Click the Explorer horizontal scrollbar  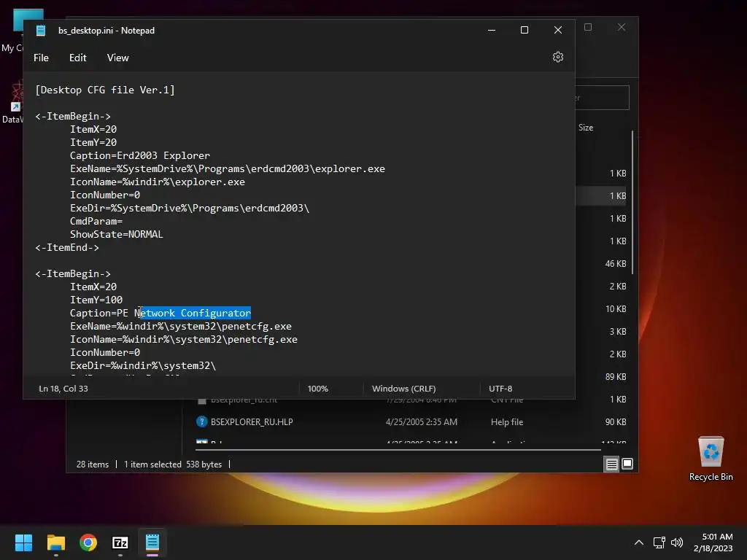(x=398, y=449)
